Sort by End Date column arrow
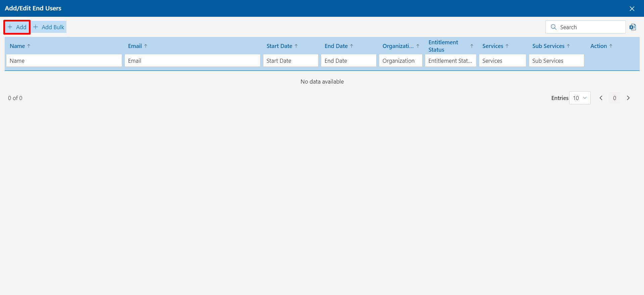Viewport: 644px width, 295px height. pyautogui.click(x=352, y=46)
